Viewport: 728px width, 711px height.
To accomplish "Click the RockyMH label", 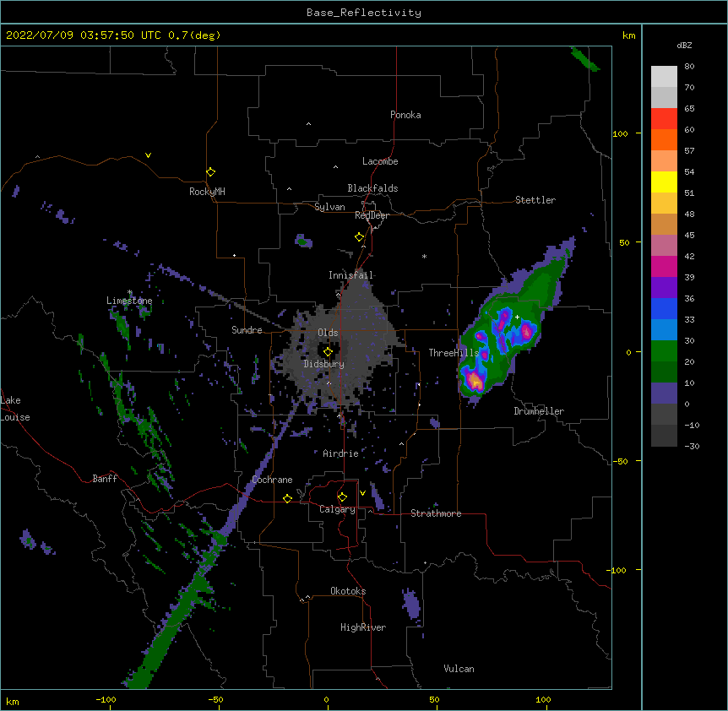I will point(207,192).
